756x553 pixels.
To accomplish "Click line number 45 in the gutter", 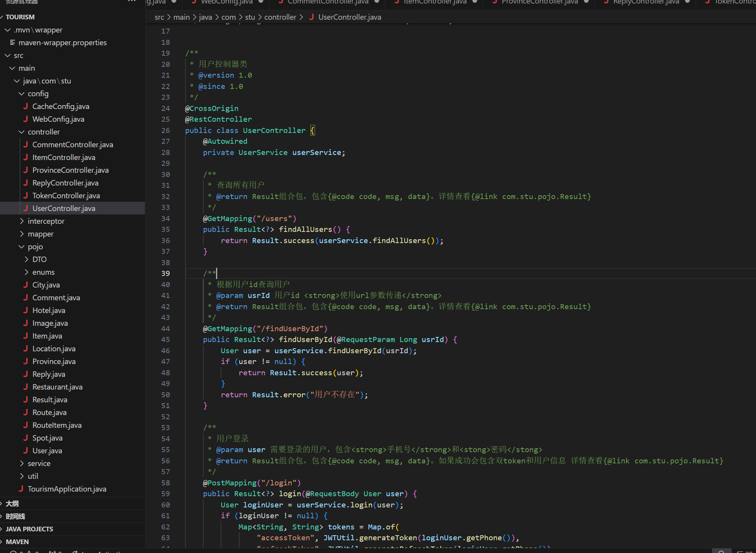I will click(x=165, y=339).
